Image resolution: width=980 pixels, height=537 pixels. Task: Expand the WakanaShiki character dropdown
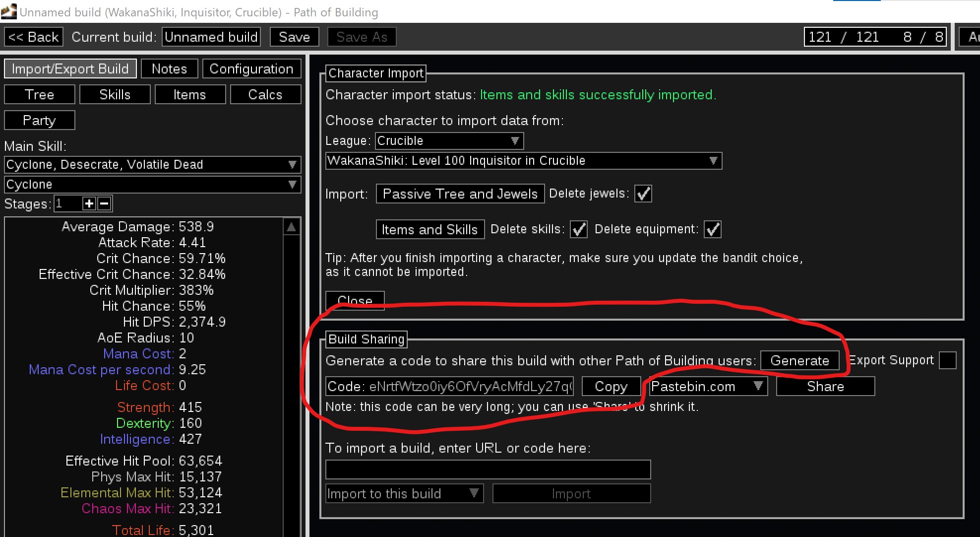pyautogui.click(x=523, y=161)
